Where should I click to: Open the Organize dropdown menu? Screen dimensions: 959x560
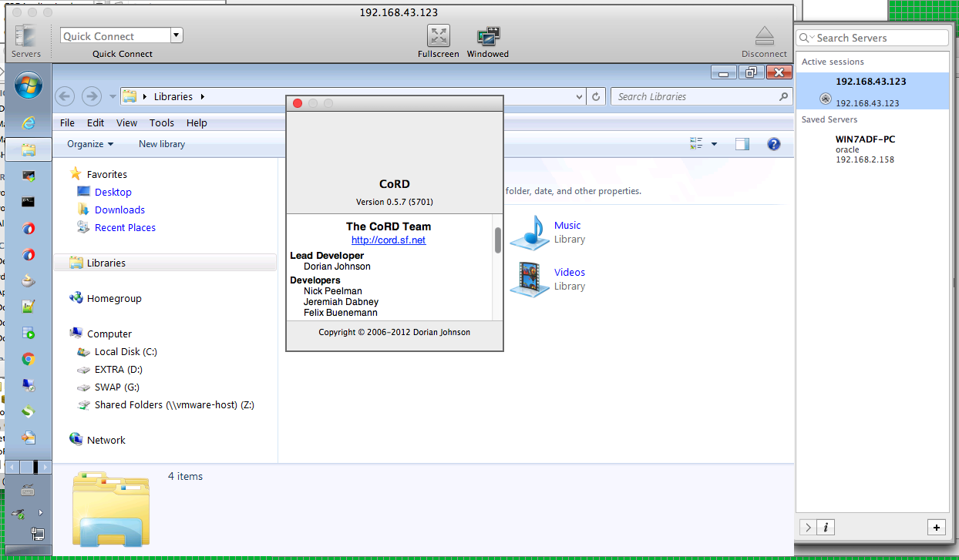click(90, 144)
